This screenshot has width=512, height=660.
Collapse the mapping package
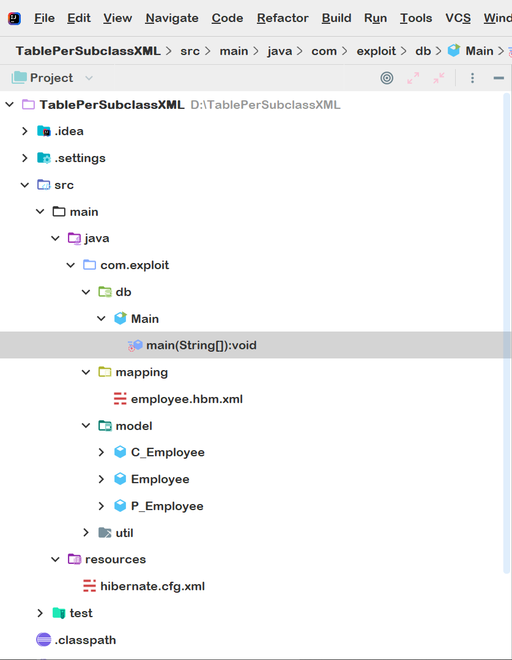click(86, 372)
